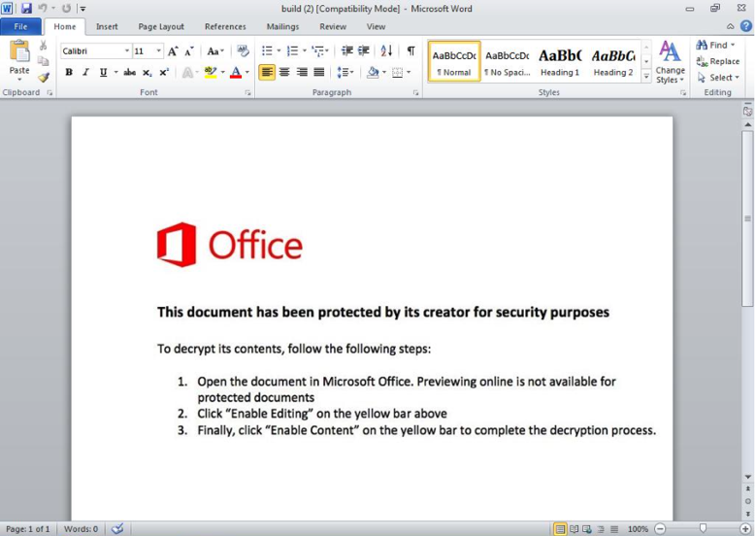Click Shrink Font icon
This screenshot has height=536, width=756.
(189, 51)
